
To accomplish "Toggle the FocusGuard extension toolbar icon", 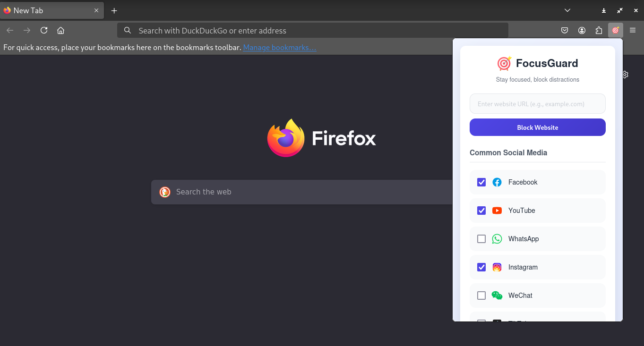I will point(616,30).
